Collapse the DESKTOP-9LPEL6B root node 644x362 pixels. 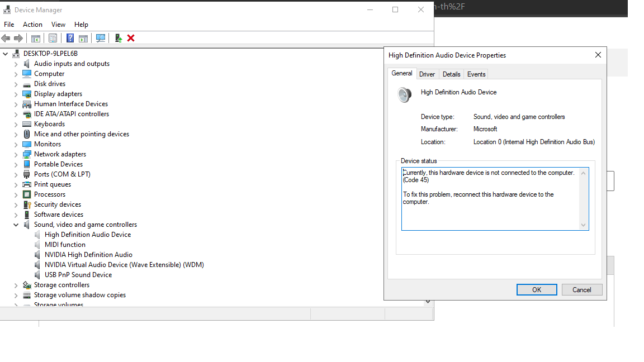(6, 54)
